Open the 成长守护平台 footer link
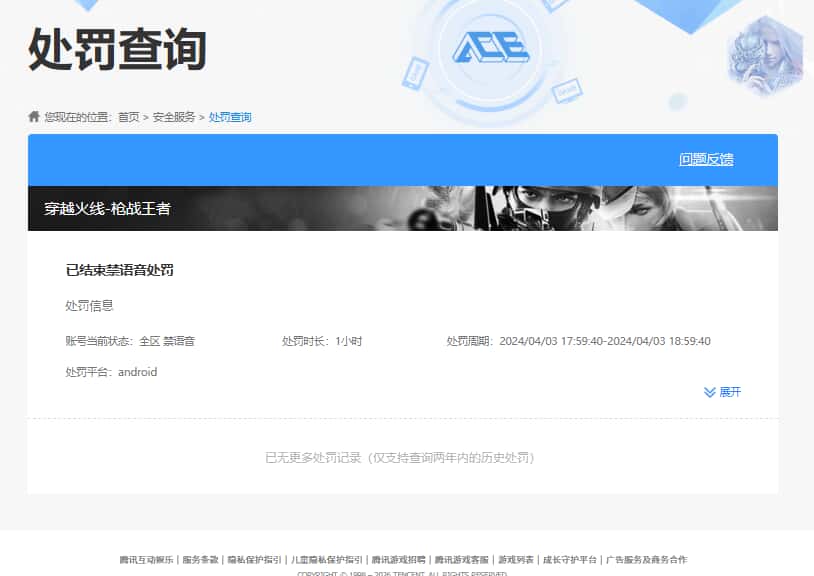Screen dimensions: 814x576 pos(570,559)
